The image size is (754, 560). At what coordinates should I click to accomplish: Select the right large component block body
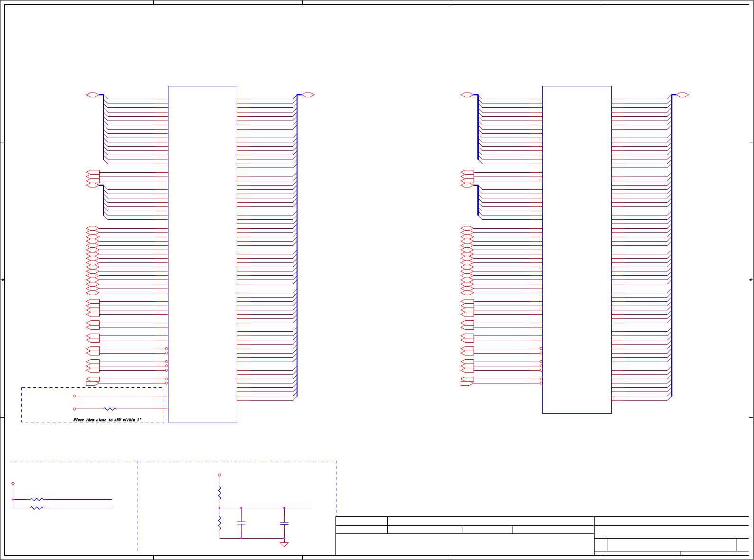(x=577, y=250)
